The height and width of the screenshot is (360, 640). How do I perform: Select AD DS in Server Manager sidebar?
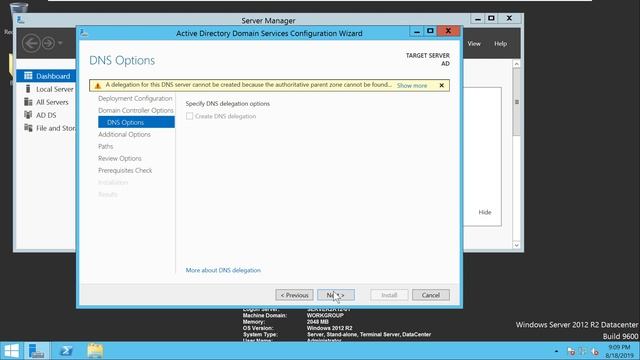[x=46, y=115]
